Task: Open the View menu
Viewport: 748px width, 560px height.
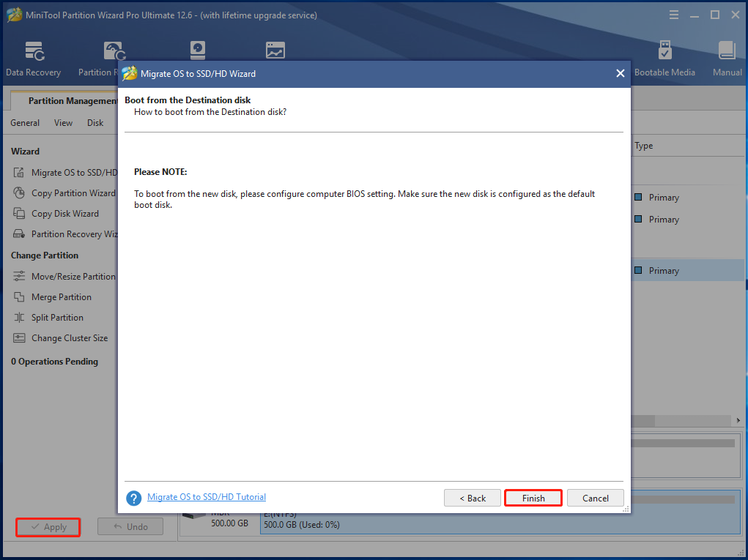Action: click(x=63, y=123)
